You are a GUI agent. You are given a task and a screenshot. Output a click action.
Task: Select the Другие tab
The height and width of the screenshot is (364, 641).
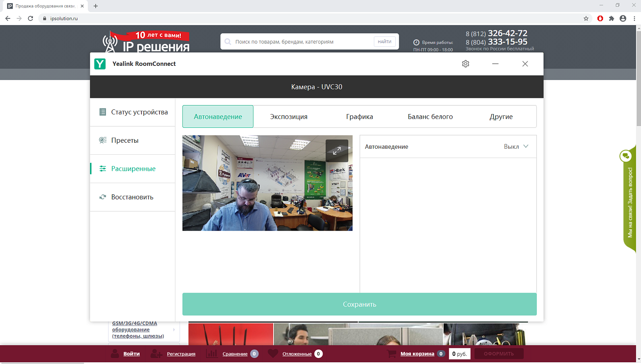tap(501, 117)
